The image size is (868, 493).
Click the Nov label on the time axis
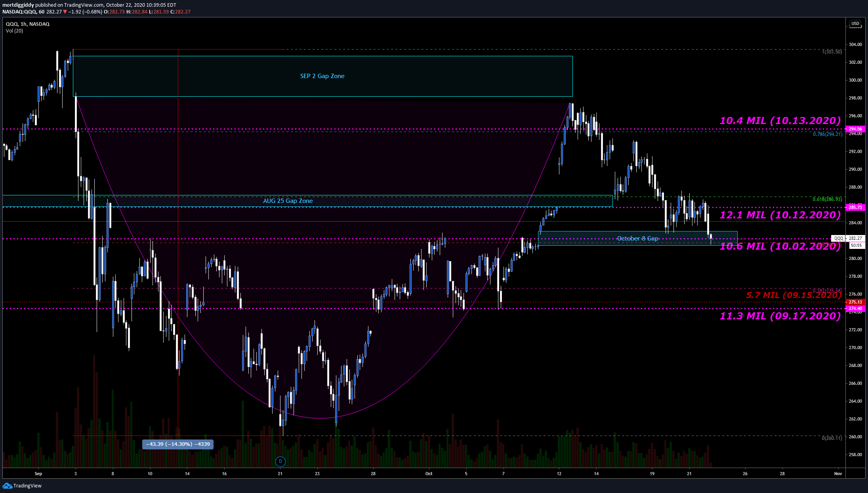[838, 474]
